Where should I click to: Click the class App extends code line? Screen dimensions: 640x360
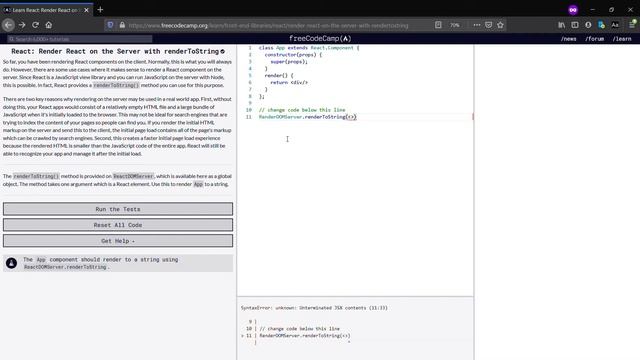[x=309, y=48]
